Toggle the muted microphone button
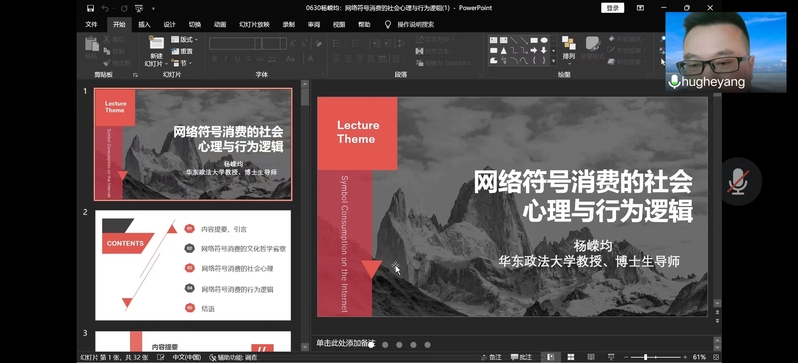 coord(737,182)
